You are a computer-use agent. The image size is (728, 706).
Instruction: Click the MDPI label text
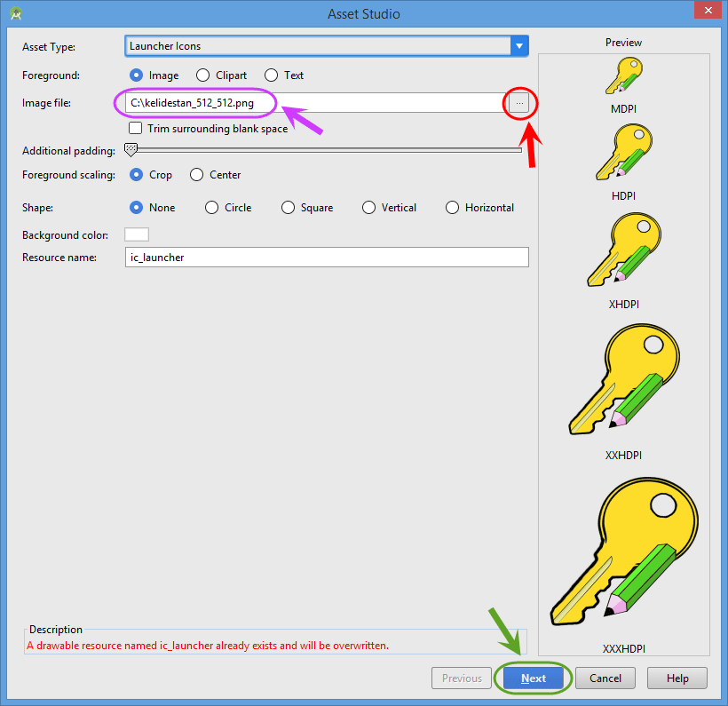pyautogui.click(x=623, y=108)
